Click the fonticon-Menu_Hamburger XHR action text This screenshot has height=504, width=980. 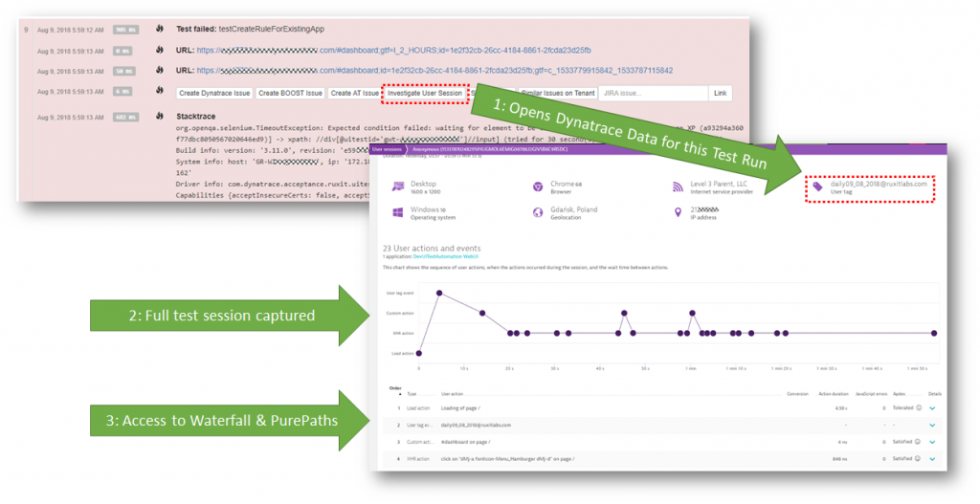[x=507, y=459]
